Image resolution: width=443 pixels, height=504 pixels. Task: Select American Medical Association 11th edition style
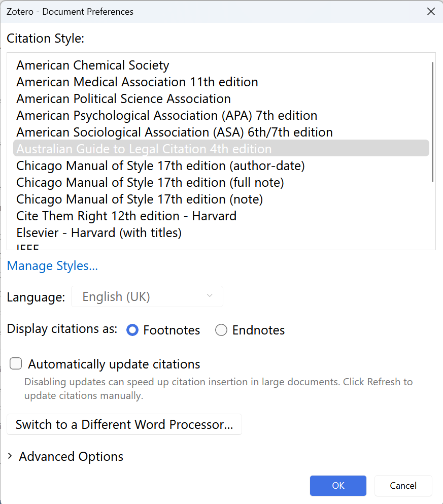tap(221, 82)
